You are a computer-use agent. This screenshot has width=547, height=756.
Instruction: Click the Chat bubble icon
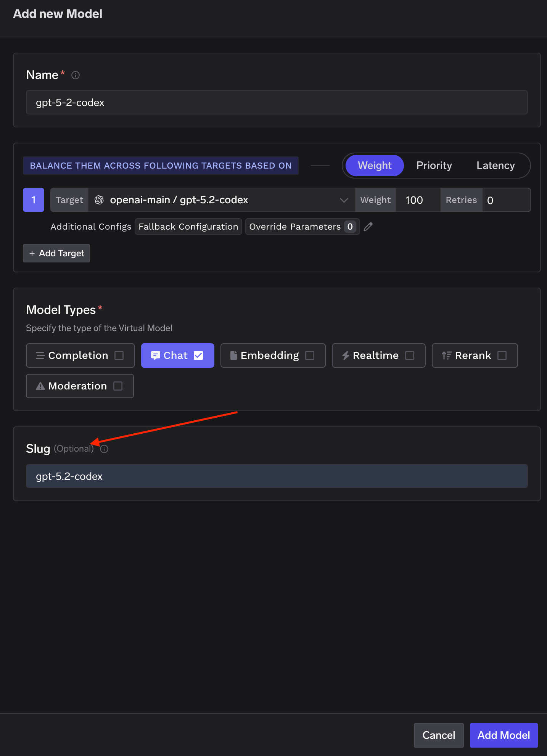(x=155, y=355)
